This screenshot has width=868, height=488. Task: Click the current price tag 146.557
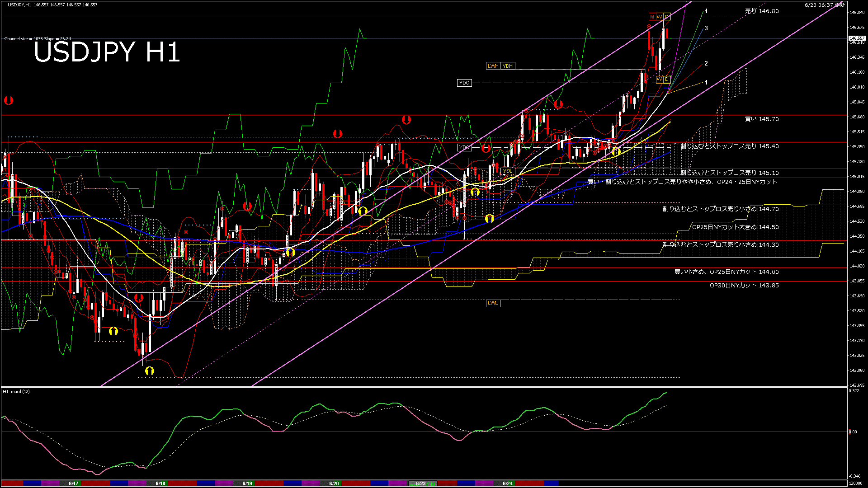coord(857,38)
